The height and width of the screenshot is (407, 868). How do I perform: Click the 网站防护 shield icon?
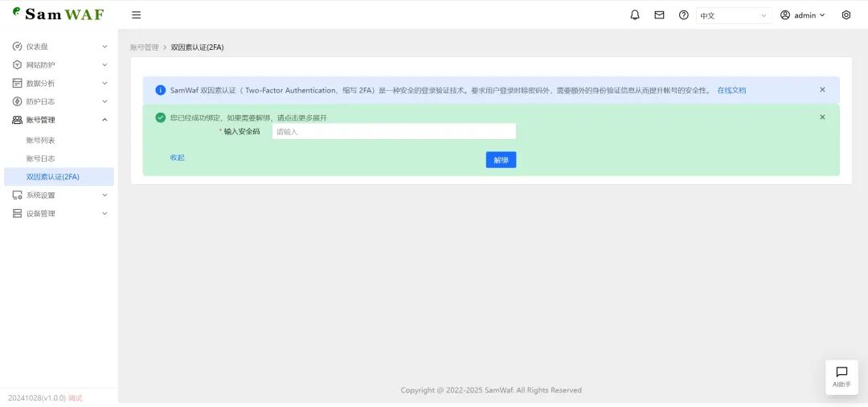[x=17, y=65]
